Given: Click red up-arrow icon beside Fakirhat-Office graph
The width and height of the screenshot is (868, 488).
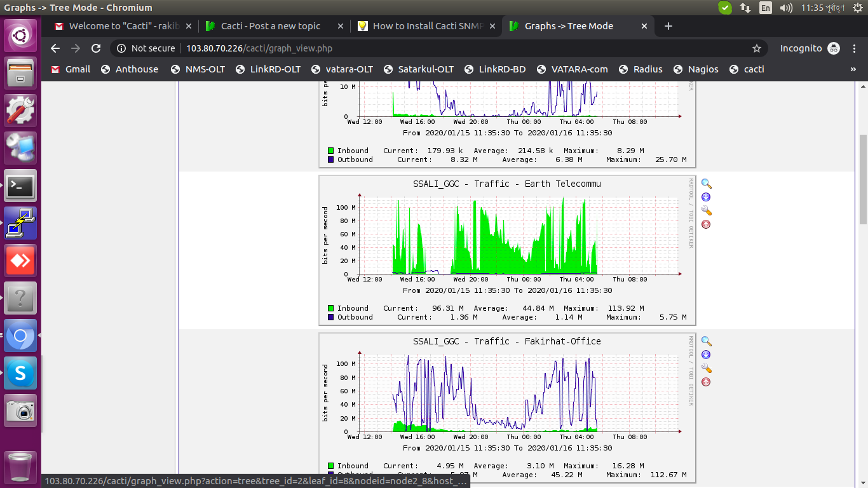Looking at the screenshot, I should coord(706,382).
